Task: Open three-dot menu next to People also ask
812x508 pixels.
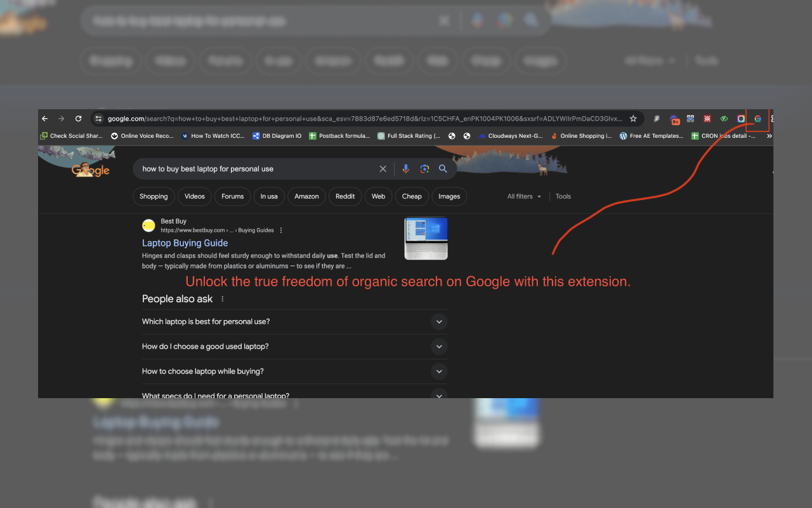Action: 222,299
